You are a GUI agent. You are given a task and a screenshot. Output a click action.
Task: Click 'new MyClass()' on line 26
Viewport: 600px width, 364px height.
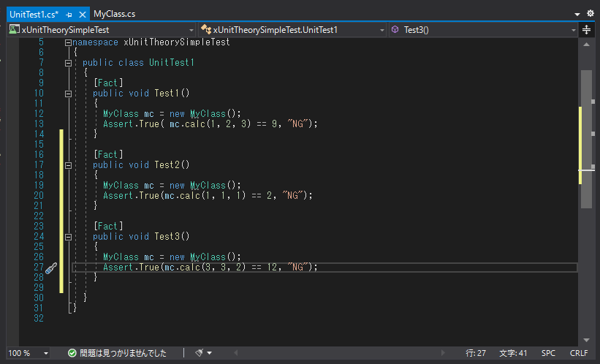[x=202, y=257]
